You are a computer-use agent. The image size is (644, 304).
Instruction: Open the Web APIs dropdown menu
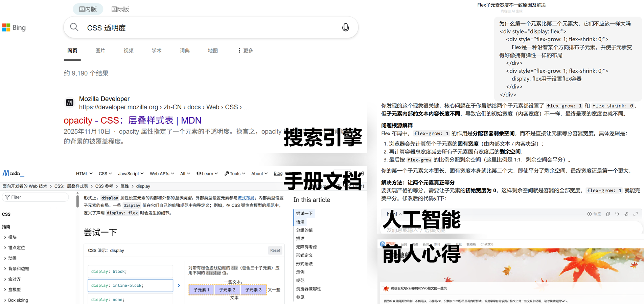162,173
